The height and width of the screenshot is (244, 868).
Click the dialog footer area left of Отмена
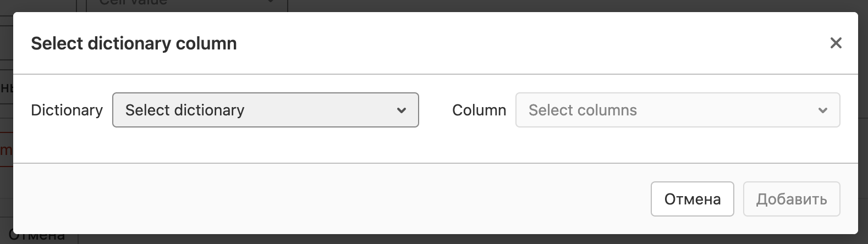[x=330, y=199]
